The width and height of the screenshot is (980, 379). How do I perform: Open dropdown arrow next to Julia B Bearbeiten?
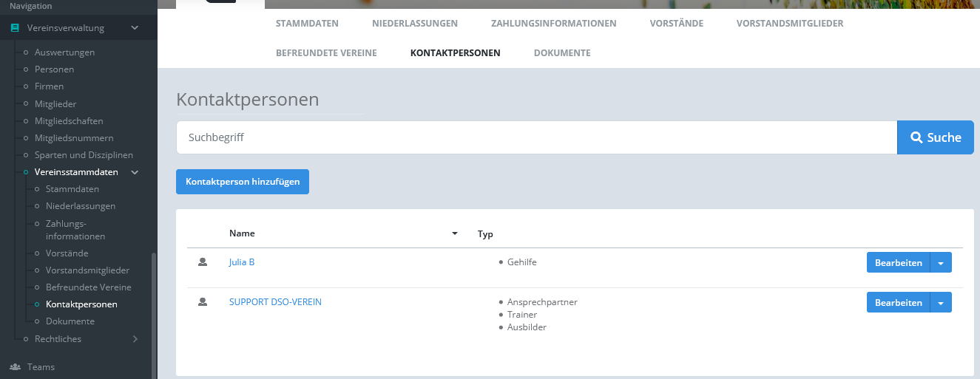(941, 262)
